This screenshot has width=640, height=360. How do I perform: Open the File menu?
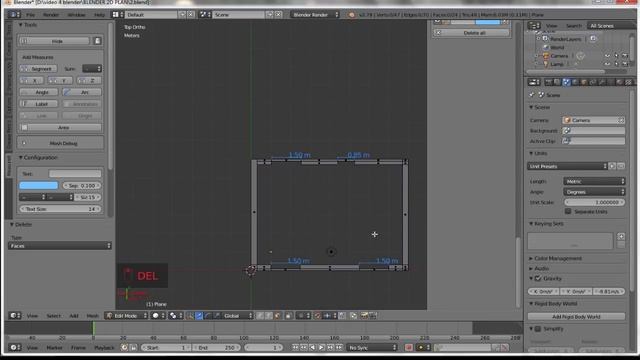pyautogui.click(x=31, y=15)
